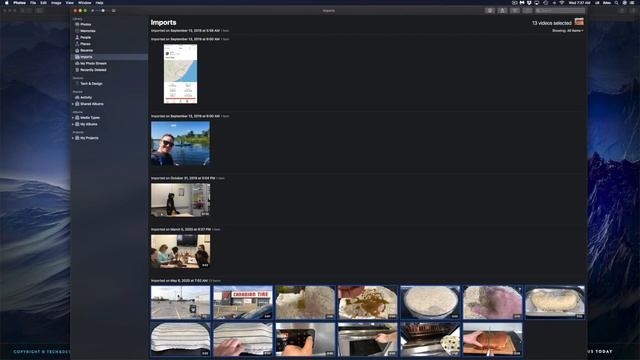Expand the My Albums disclosure triangle
The image size is (640, 360).
pyautogui.click(x=73, y=124)
